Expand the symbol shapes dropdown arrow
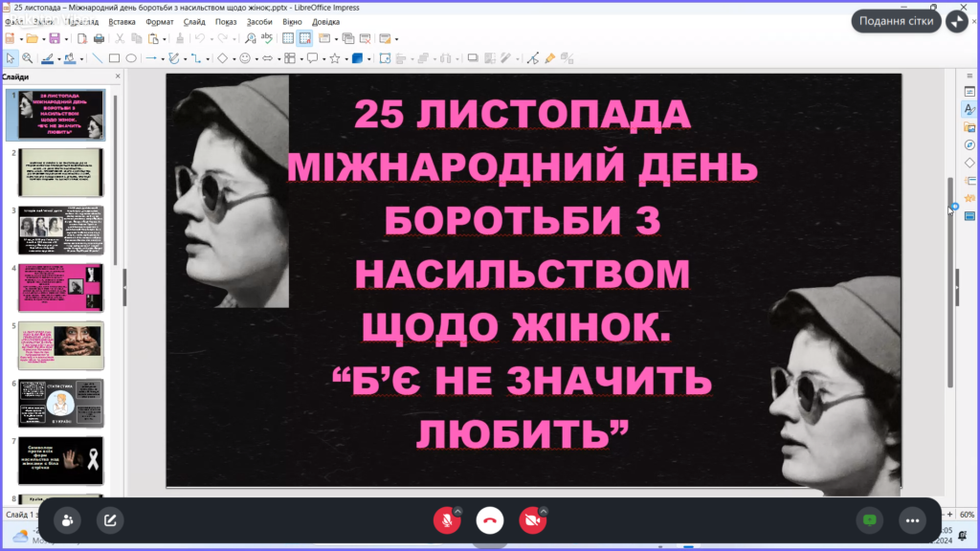Image resolution: width=980 pixels, height=551 pixels. click(x=256, y=58)
